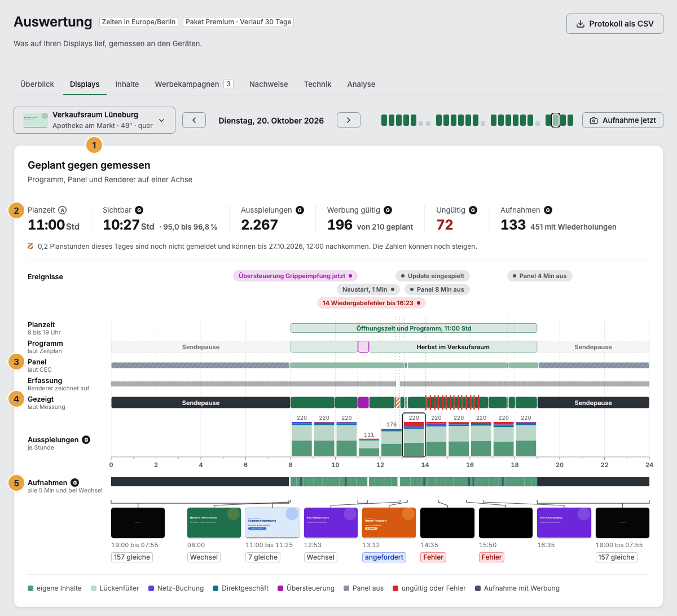The width and height of the screenshot is (677, 616).
Task: Click the angefordert badge under 13:12
Action: 384,557
